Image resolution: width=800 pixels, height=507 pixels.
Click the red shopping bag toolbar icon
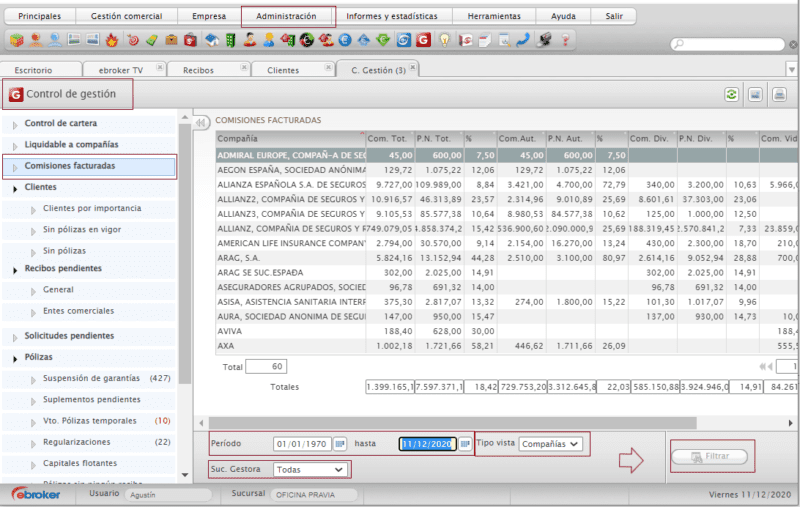190,40
